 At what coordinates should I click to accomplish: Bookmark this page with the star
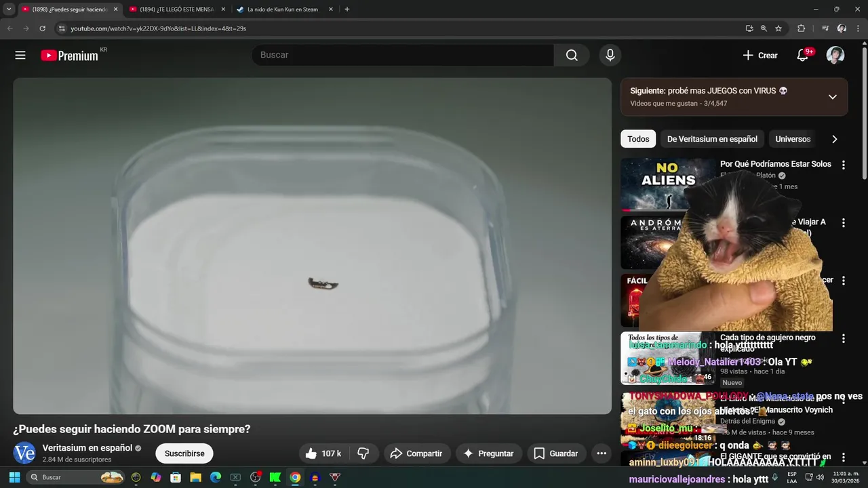click(778, 28)
